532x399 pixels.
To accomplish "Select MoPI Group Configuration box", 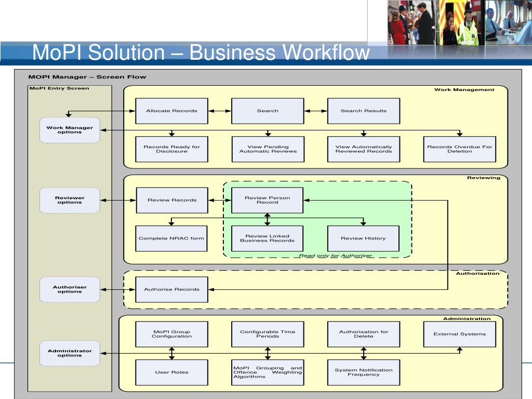I will (x=171, y=334).
